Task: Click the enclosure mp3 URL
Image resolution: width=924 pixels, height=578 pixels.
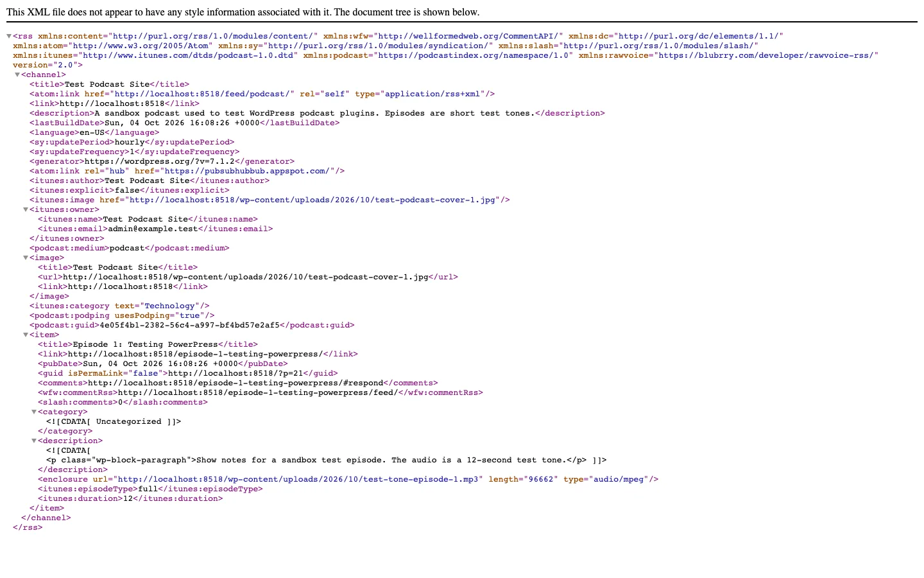Action: pyautogui.click(x=298, y=479)
